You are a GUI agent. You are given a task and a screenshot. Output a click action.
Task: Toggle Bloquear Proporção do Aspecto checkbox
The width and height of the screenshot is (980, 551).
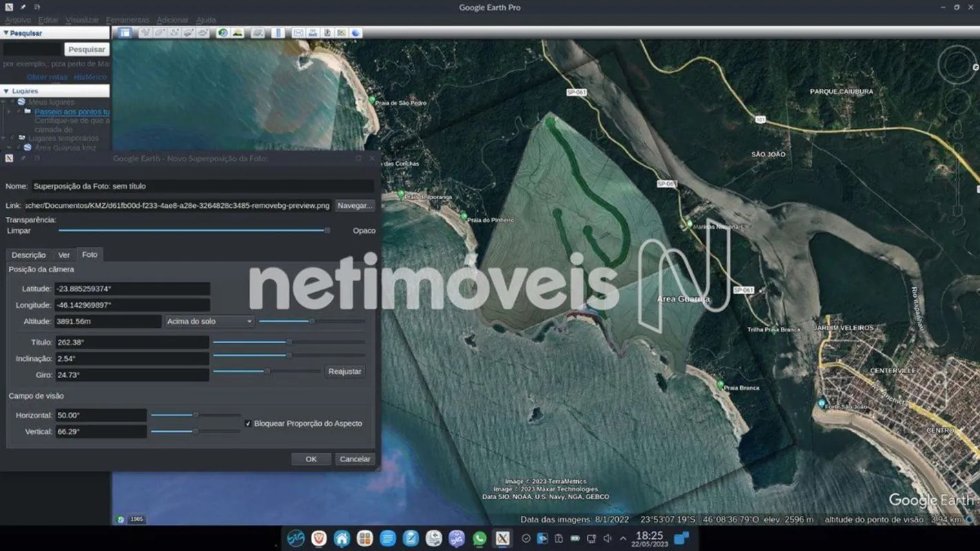click(x=248, y=424)
